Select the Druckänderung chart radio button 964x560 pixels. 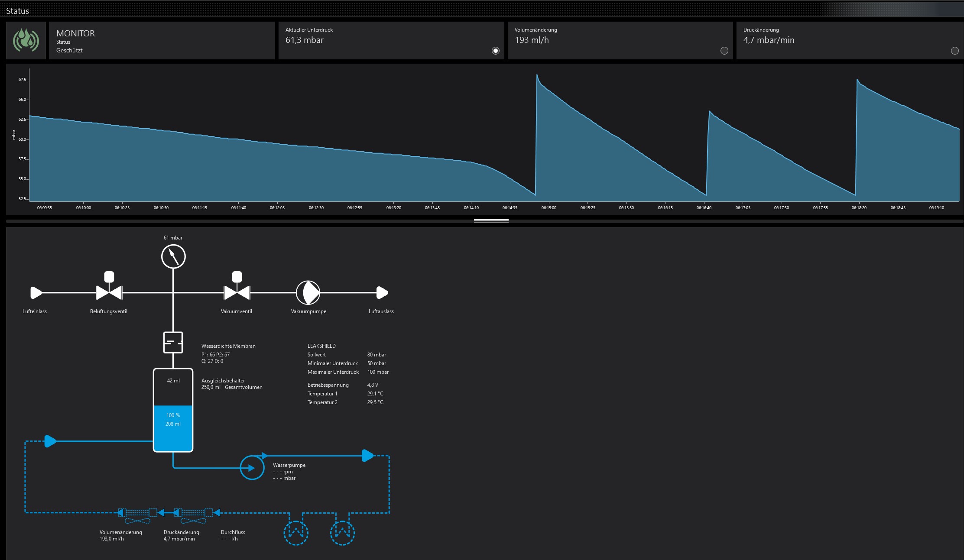[954, 51]
